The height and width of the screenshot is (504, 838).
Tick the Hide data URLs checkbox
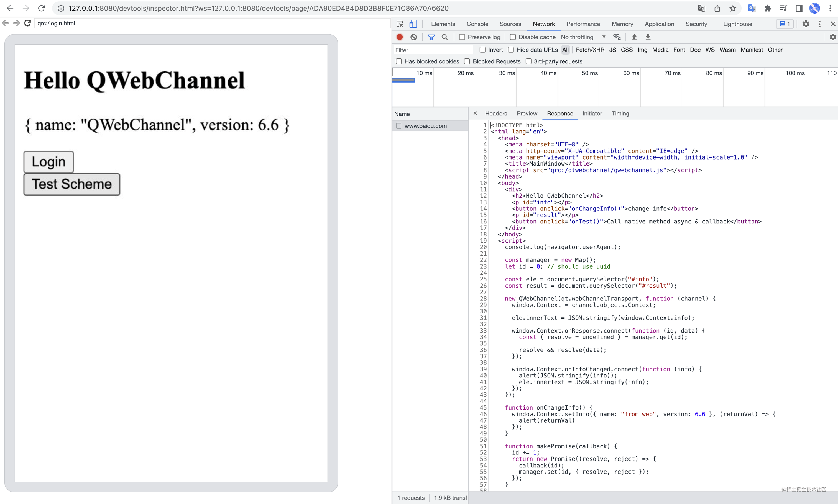tap(511, 50)
